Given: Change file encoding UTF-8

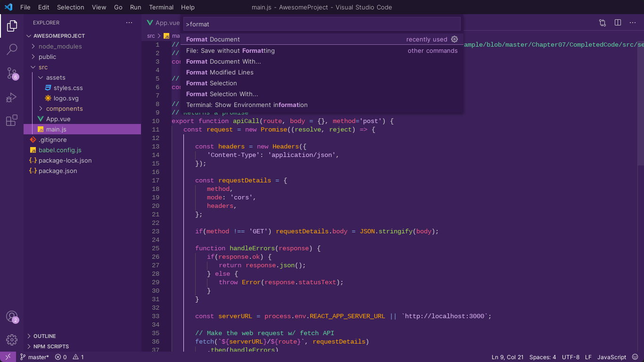Looking at the screenshot, I should point(570,357).
